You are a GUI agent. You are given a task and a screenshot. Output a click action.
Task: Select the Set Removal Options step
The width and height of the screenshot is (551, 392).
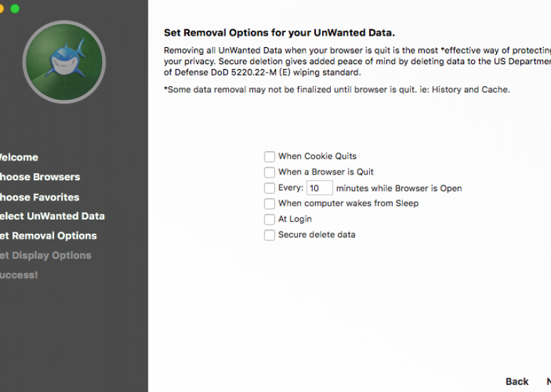(48, 236)
